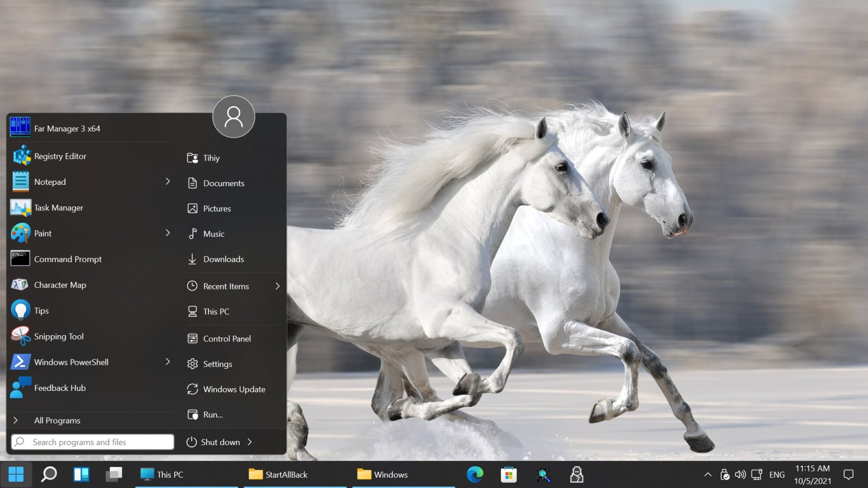This screenshot has width=868, height=488.
Task: Click Shut down button
Action: 220,442
